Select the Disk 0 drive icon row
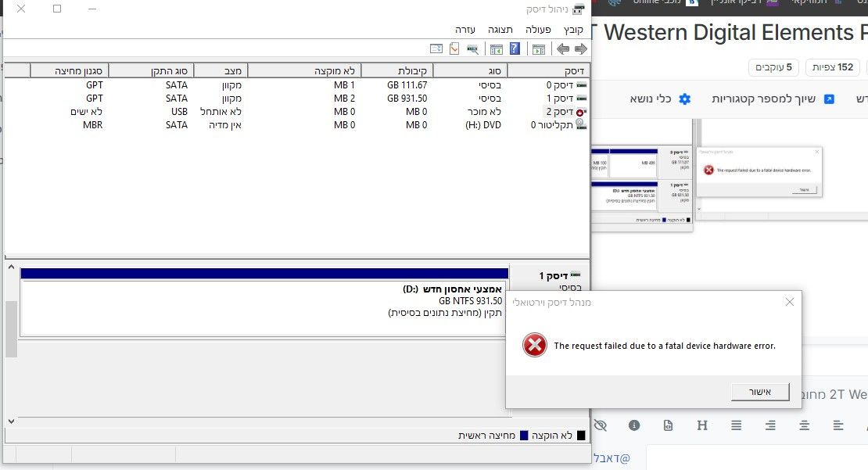 [581, 84]
